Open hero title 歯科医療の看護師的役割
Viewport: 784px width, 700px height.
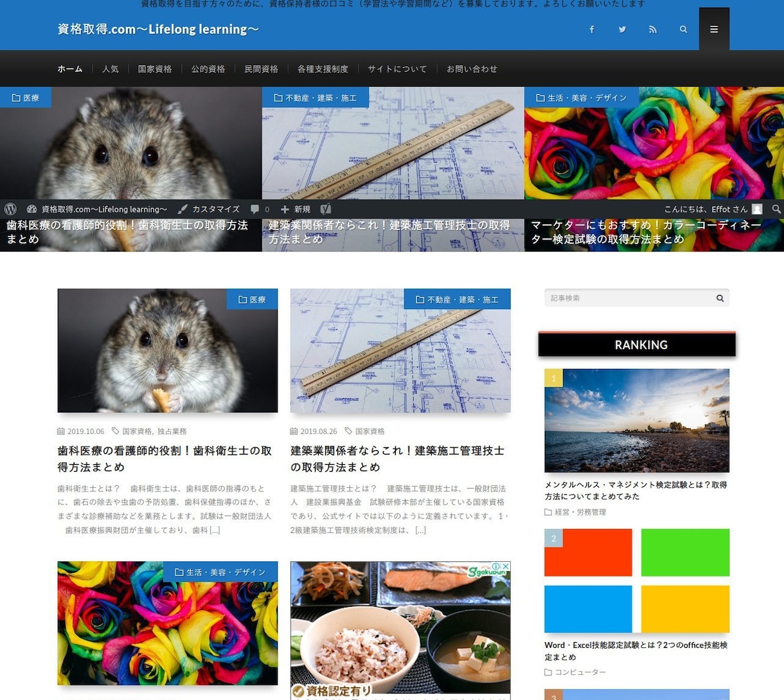127,232
